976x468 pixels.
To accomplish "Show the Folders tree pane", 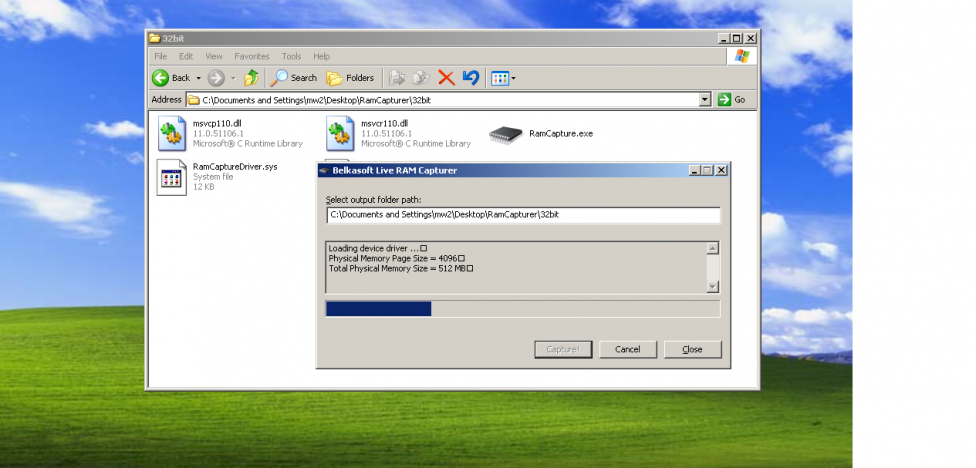I will click(x=350, y=78).
